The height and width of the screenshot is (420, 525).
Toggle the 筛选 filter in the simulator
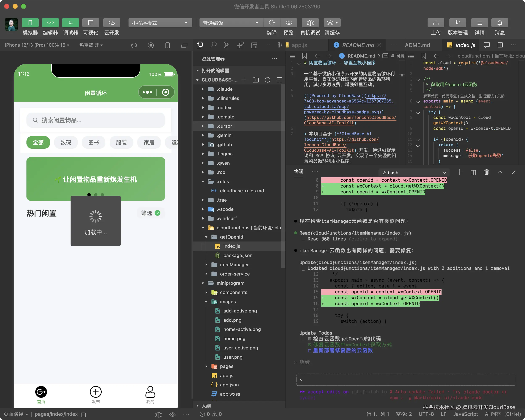(151, 213)
